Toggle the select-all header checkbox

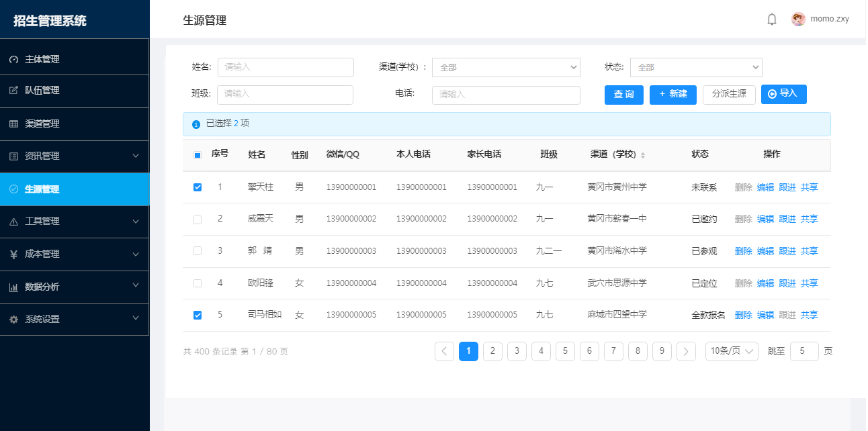pos(198,155)
